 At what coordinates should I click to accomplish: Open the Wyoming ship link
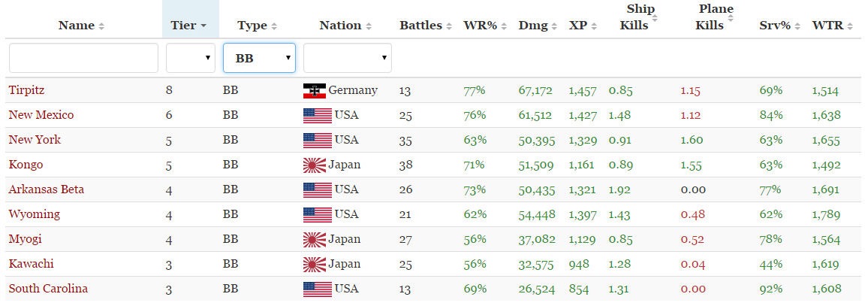pyautogui.click(x=34, y=214)
